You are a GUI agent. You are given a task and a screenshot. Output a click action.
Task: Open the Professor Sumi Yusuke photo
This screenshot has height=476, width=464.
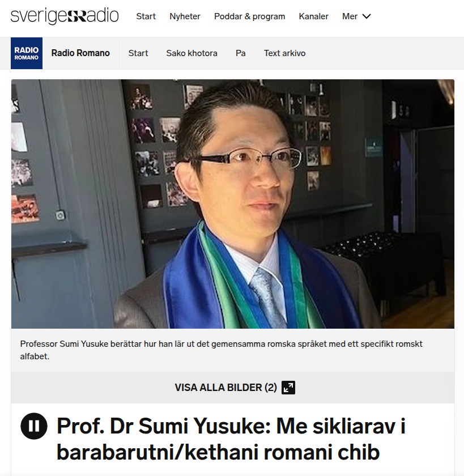pyautogui.click(x=233, y=203)
